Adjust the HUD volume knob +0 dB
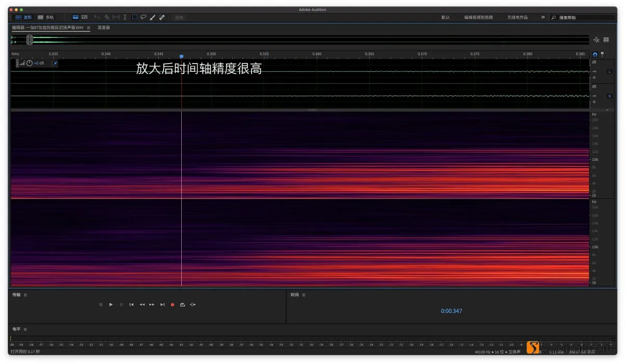625x364 pixels. point(29,63)
